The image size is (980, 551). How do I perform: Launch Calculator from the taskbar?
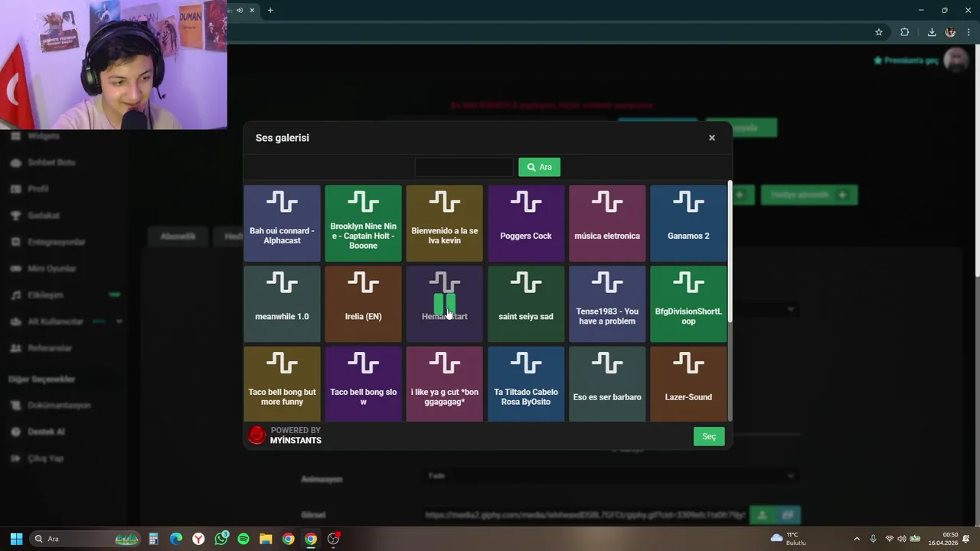pos(154,539)
